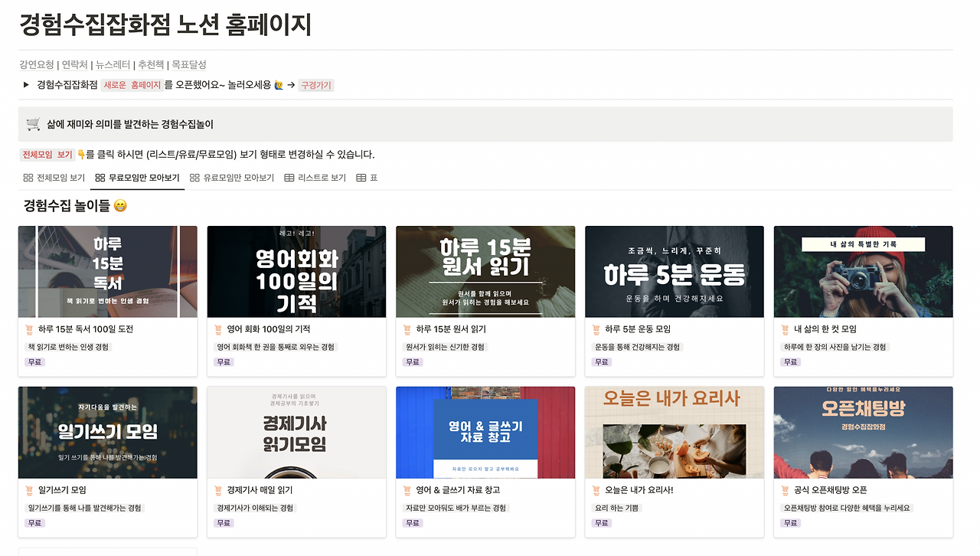Click the list icon of 리스트로 보기
The height and width of the screenshot is (556, 980).
click(289, 178)
